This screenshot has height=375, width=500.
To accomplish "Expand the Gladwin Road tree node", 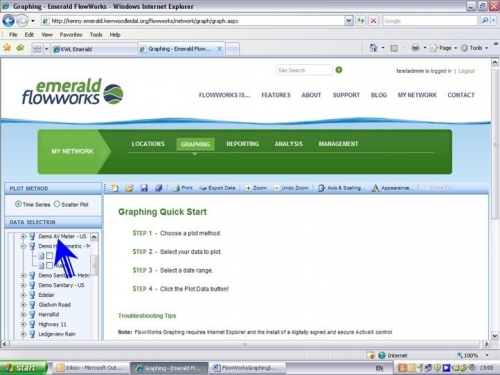I will (23, 305).
